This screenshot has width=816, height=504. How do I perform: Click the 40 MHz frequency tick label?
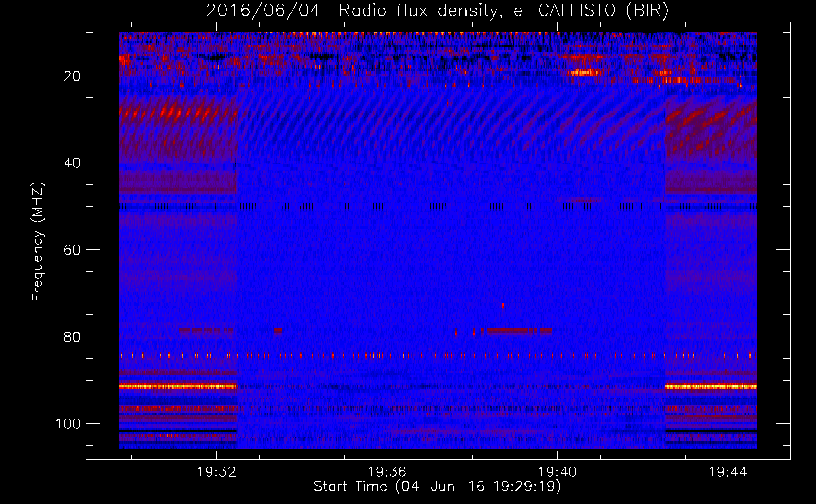(73, 163)
